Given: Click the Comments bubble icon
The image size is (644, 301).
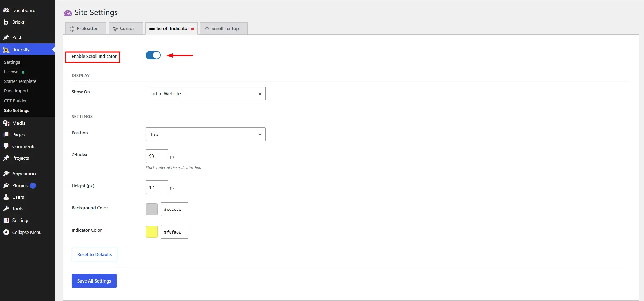Looking at the screenshot, I should point(6,146).
